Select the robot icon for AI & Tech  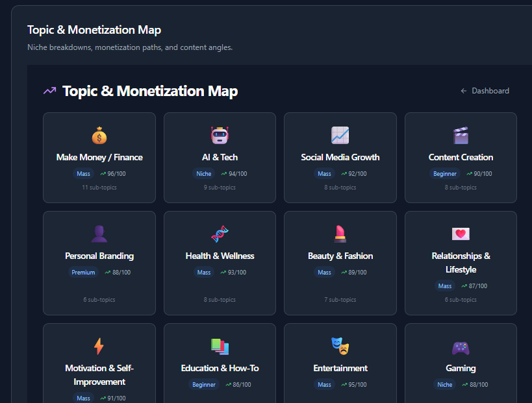coord(220,135)
